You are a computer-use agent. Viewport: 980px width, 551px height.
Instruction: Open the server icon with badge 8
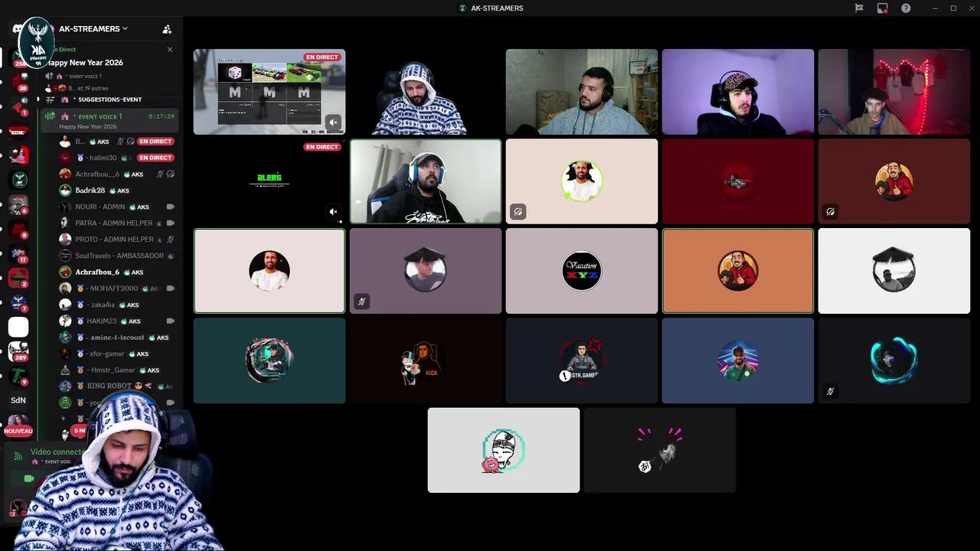point(18,229)
